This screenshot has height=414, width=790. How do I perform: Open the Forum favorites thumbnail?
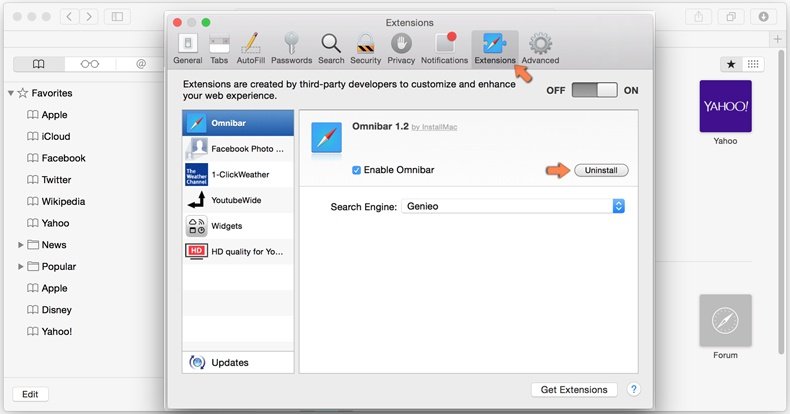point(726,320)
